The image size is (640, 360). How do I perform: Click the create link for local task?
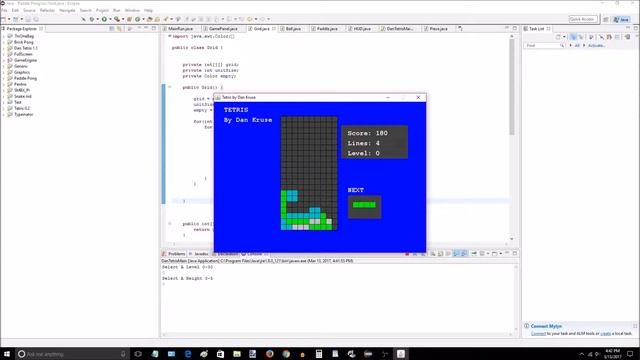pos(605,334)
